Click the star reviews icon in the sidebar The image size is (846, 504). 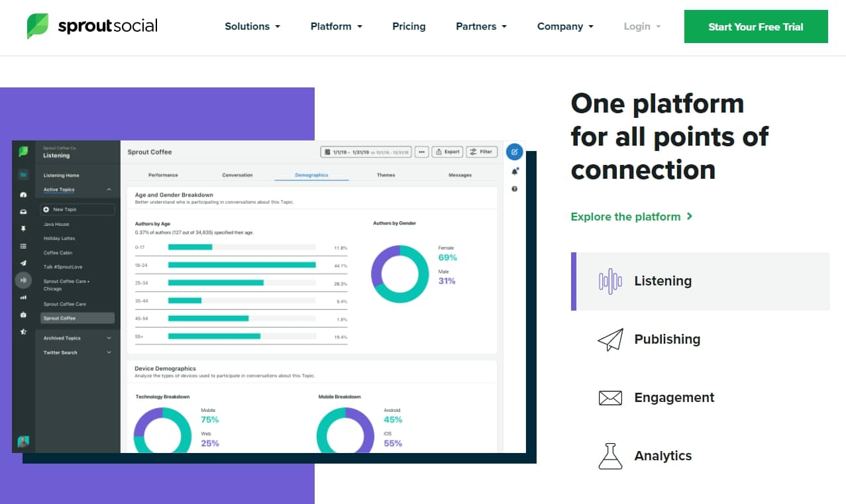23,332
